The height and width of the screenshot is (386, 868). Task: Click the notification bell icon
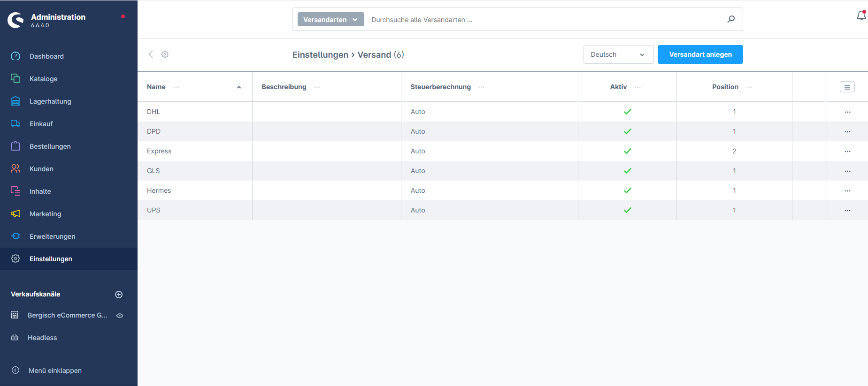point(861,16)
